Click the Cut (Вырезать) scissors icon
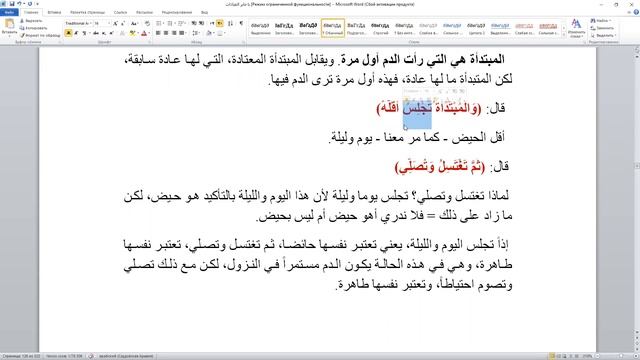The image size is (640, 360). 22,20
